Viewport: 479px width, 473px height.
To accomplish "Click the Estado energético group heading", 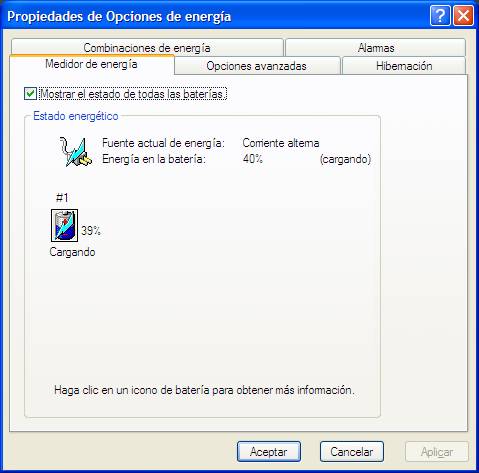I will [76, 116].
